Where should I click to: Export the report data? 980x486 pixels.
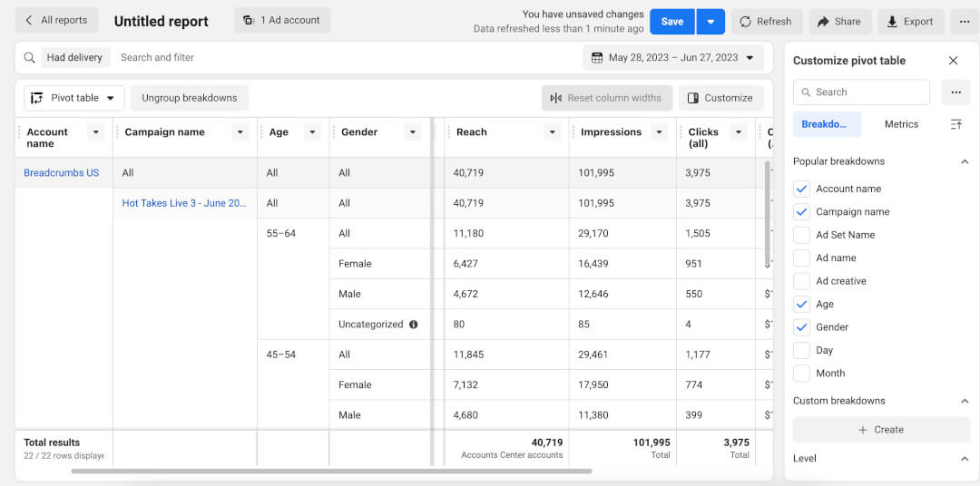(910, 22)
